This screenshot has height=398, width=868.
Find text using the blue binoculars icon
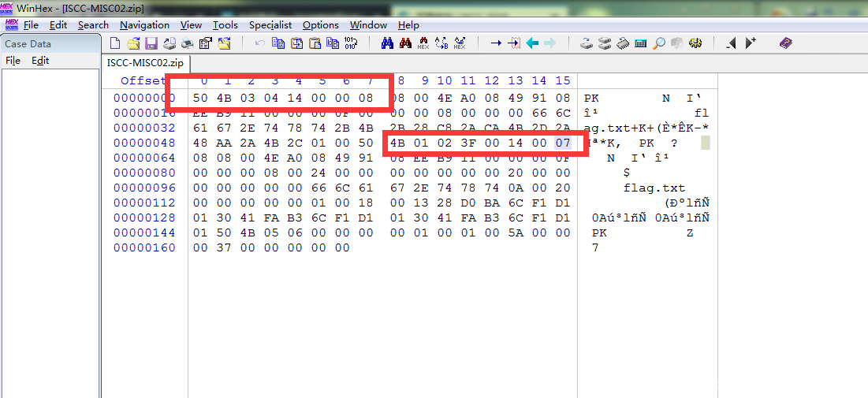pos(388,43)
